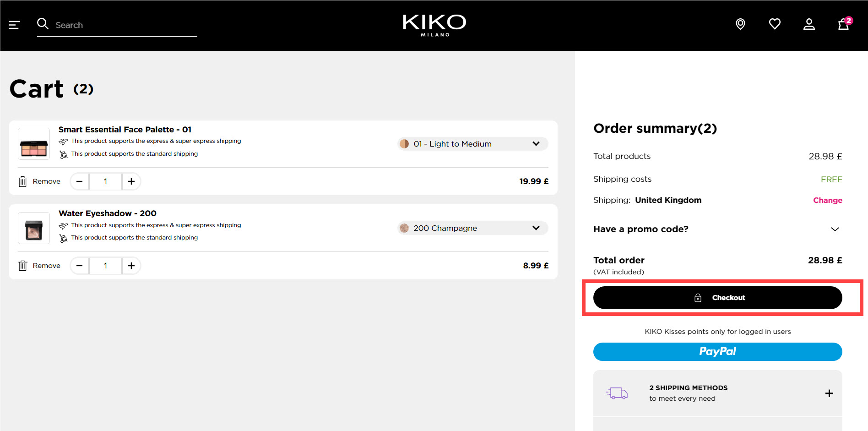
Task: Expand the 2 Shipping Methods panel
Action: tap(829, 393)
